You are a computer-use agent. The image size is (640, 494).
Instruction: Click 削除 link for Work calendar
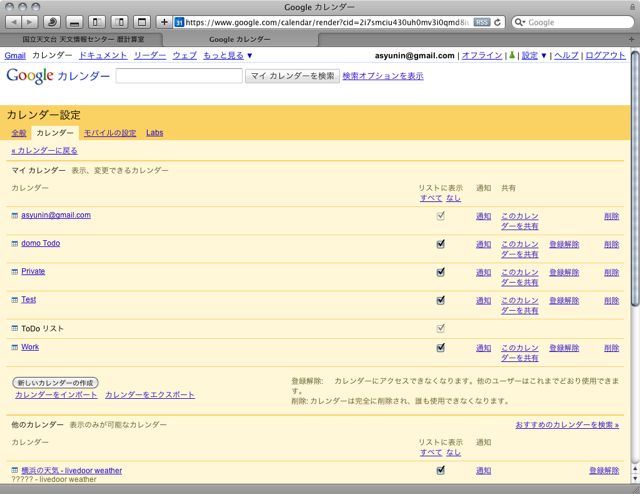point(611,348)
